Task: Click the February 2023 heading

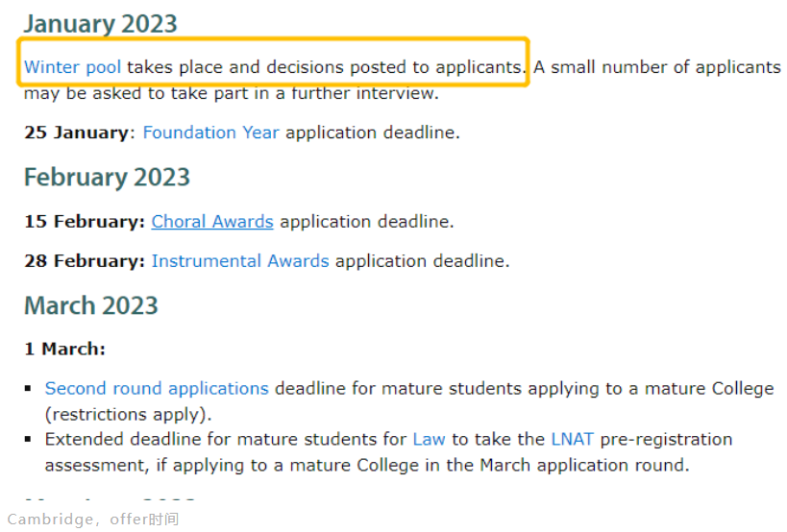Action: (x=107, y=177)
